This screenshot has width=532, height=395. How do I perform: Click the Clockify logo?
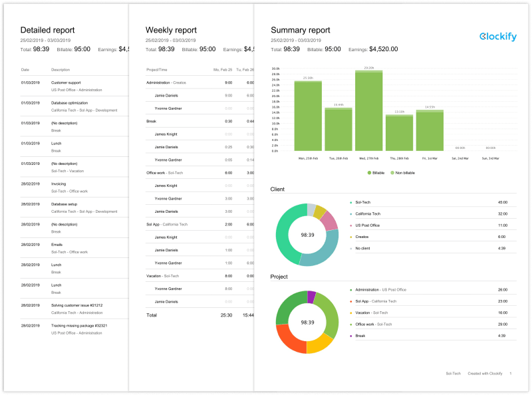pos(498,37)
